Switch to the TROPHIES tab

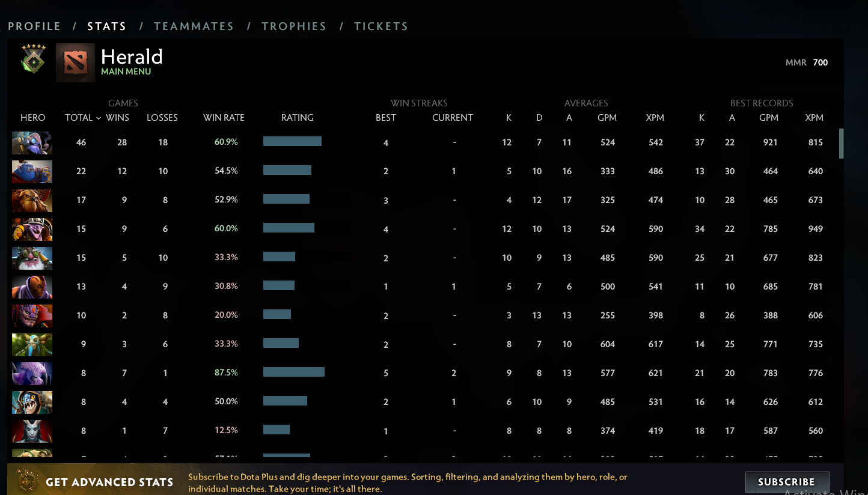click(x=294, y=26)
